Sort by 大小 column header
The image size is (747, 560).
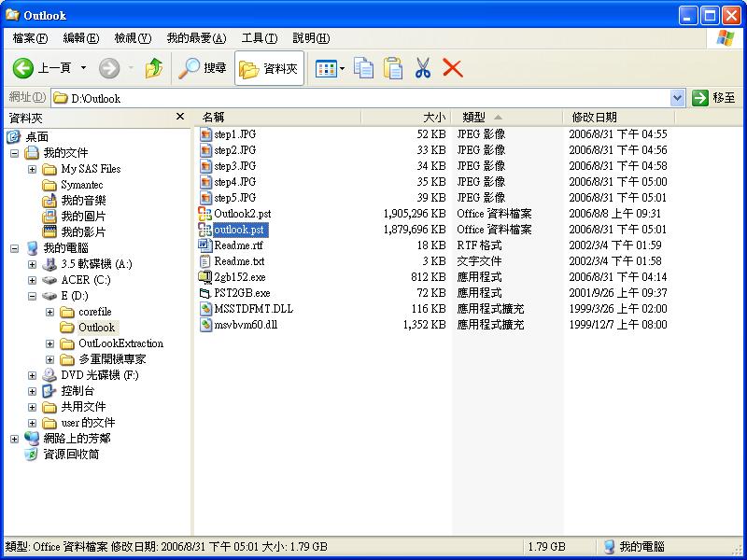point(406,118)
